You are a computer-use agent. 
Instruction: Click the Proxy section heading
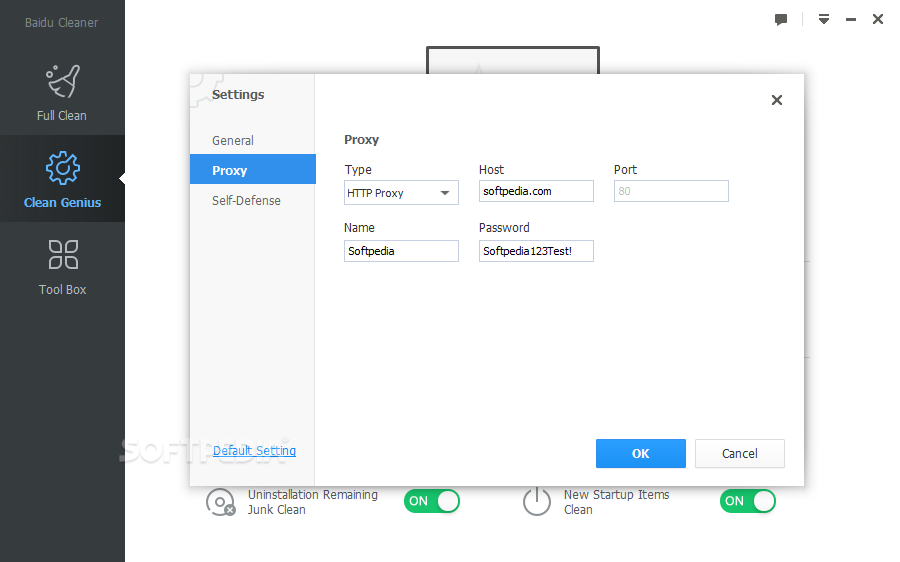coord(362,140)
